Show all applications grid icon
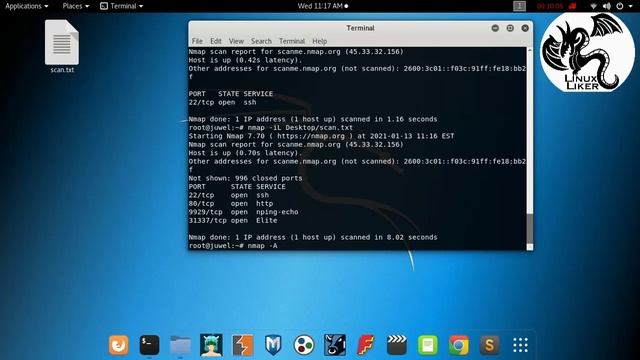 (x=520, y=345)
